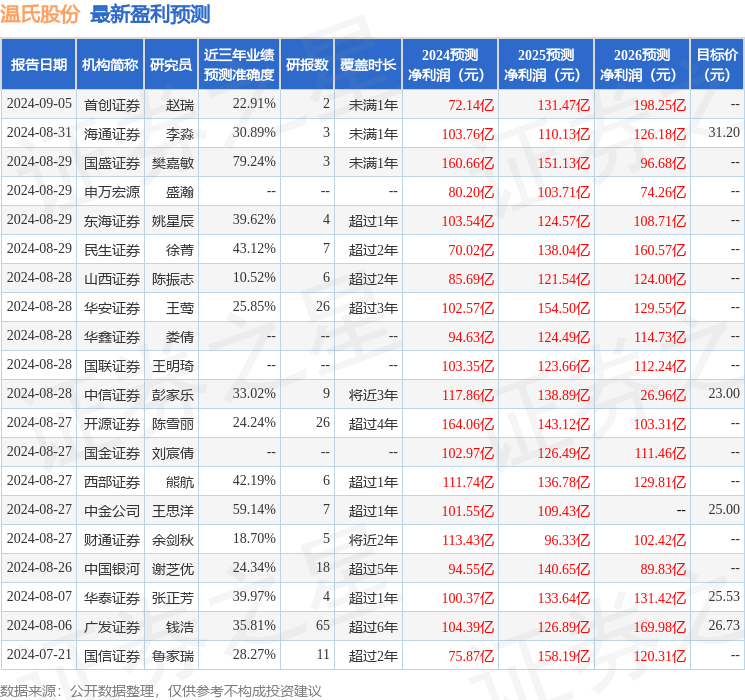Click the 温氏股份 title text

click(x=40, y=14)
